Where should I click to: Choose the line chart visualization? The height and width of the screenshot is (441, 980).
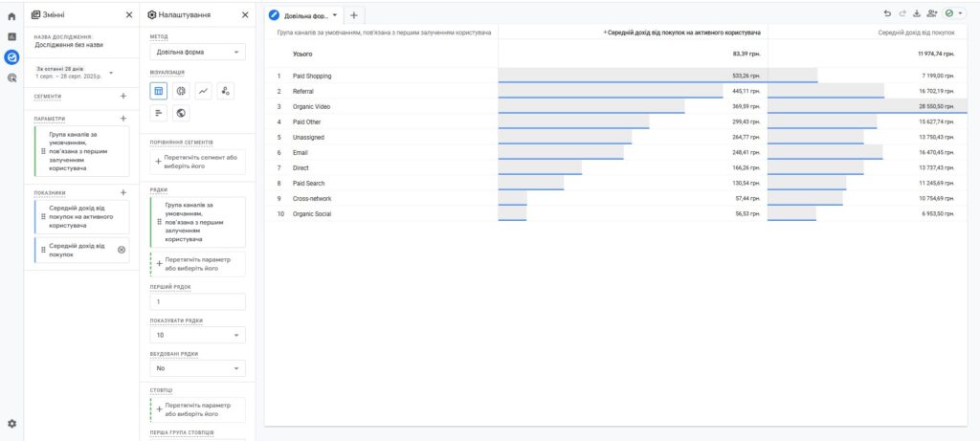(x=204, y=91)
